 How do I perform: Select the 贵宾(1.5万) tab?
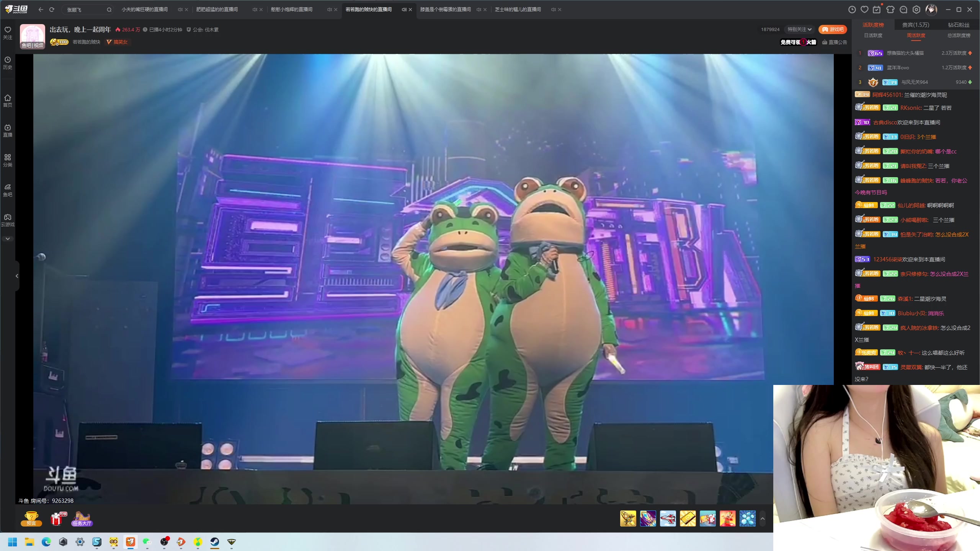(916, 25)
